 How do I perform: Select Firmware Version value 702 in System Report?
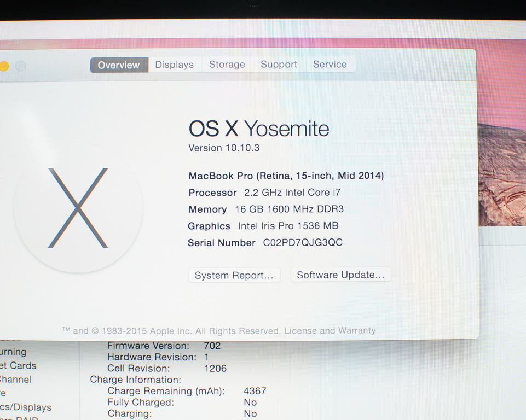click(x=212, y=346)
